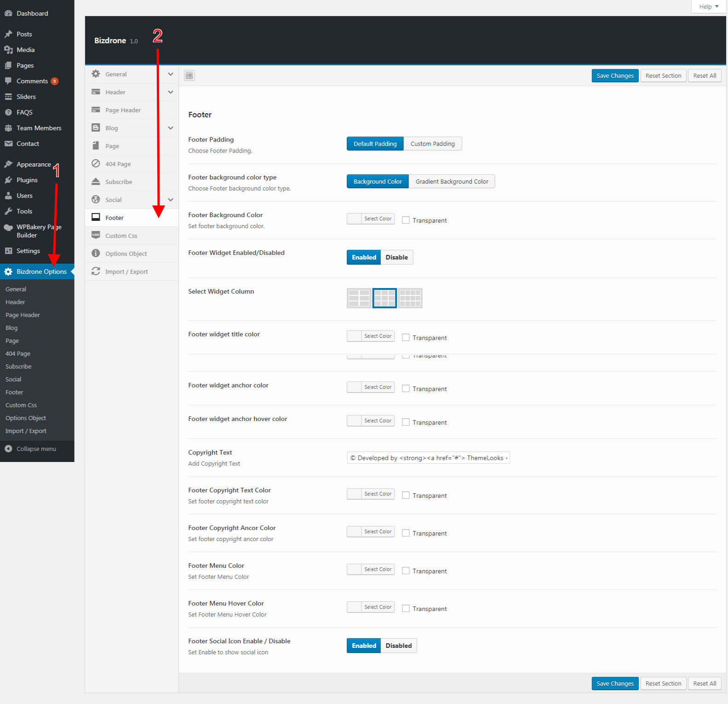Select the three-column widget layout thumbnail

pos(384,298)
